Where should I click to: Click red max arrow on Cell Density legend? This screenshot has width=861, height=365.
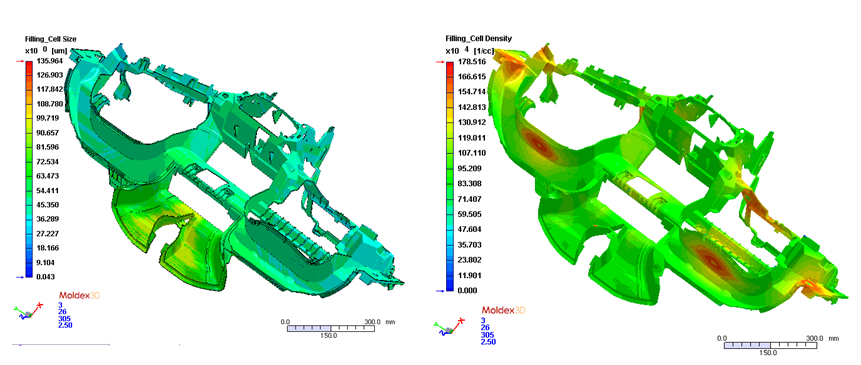pos(441,63)
